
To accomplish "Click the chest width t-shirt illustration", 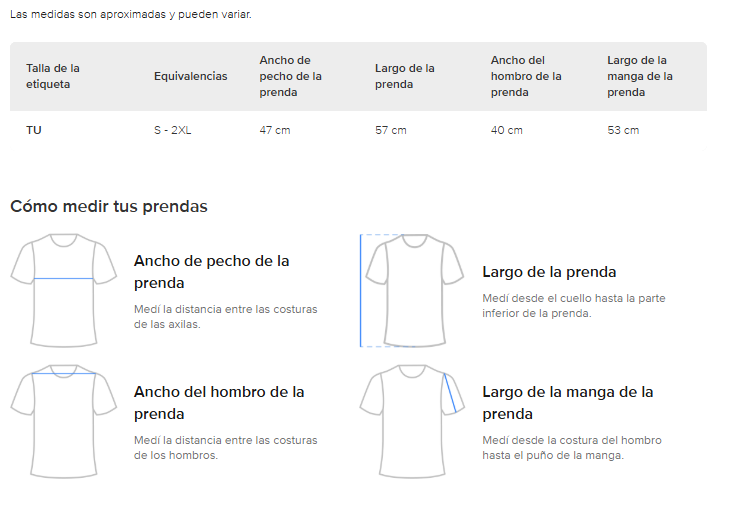I will [x=64, y=290].
